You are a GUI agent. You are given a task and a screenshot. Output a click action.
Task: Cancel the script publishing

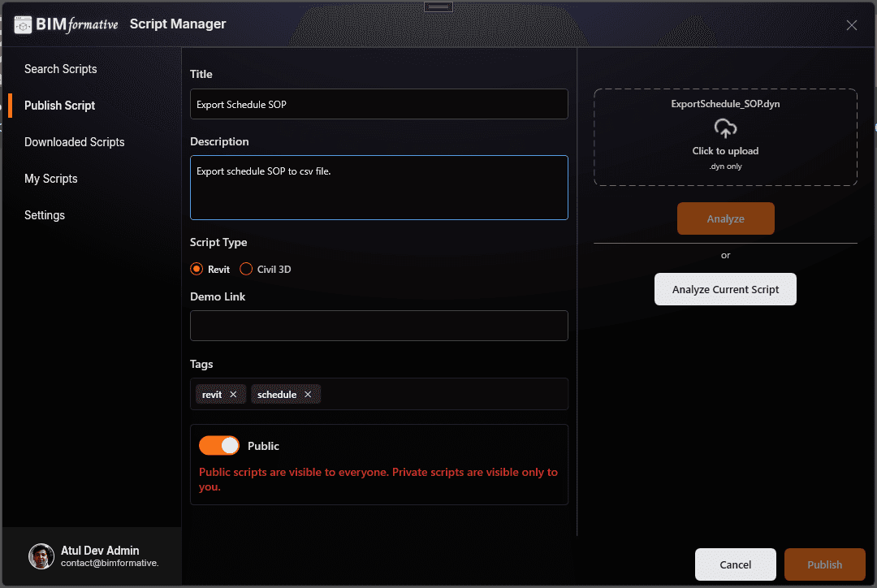click(735, 564)
